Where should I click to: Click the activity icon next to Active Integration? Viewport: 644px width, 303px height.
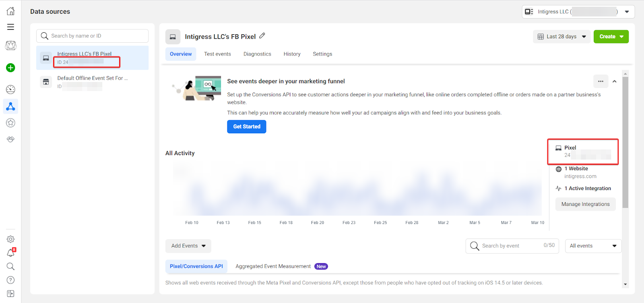(x=559, y=188)
